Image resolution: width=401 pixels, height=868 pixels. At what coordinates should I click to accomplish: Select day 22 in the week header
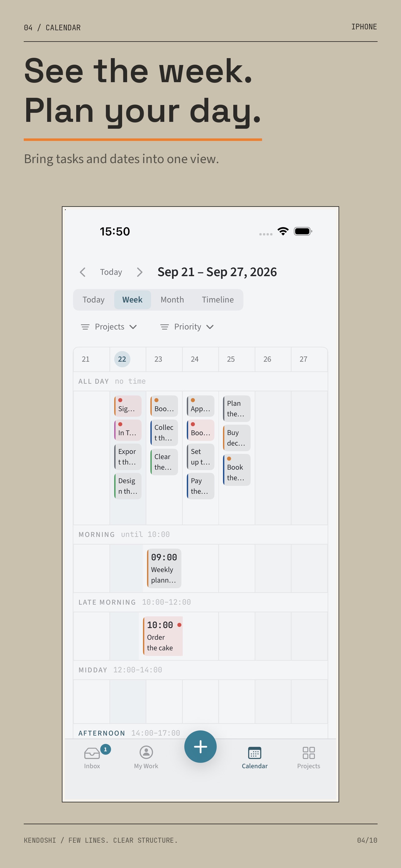(122, 359)
